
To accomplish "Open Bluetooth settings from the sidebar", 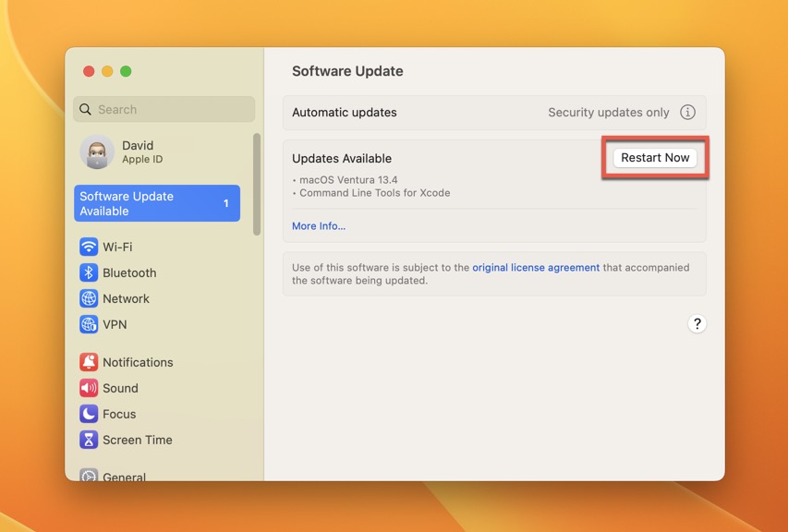I will coord(89,272).
